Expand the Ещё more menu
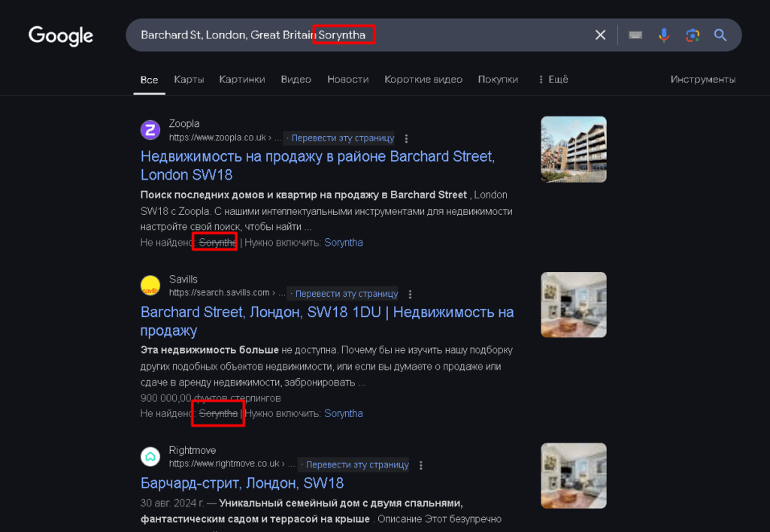Screen dimensions: 770x532 [553, 80]
